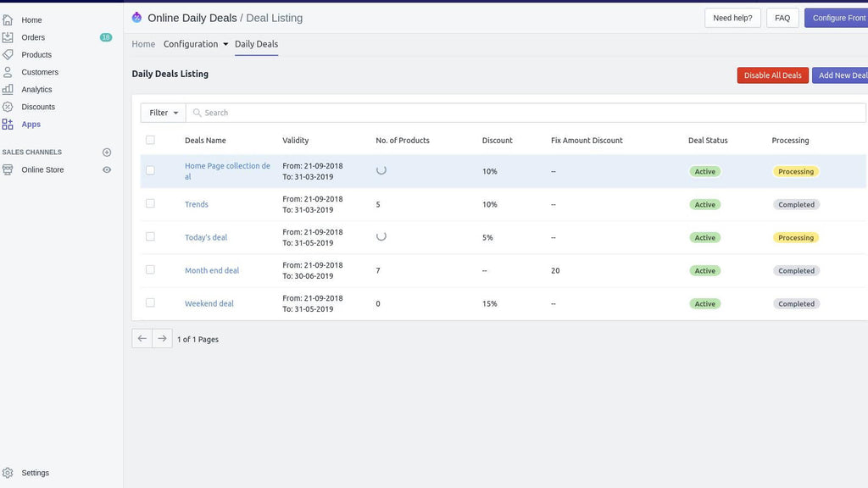Tick the Weekend deal row checkbox
The height and width of the screenshot is (488, 868).
click(150, 302)
